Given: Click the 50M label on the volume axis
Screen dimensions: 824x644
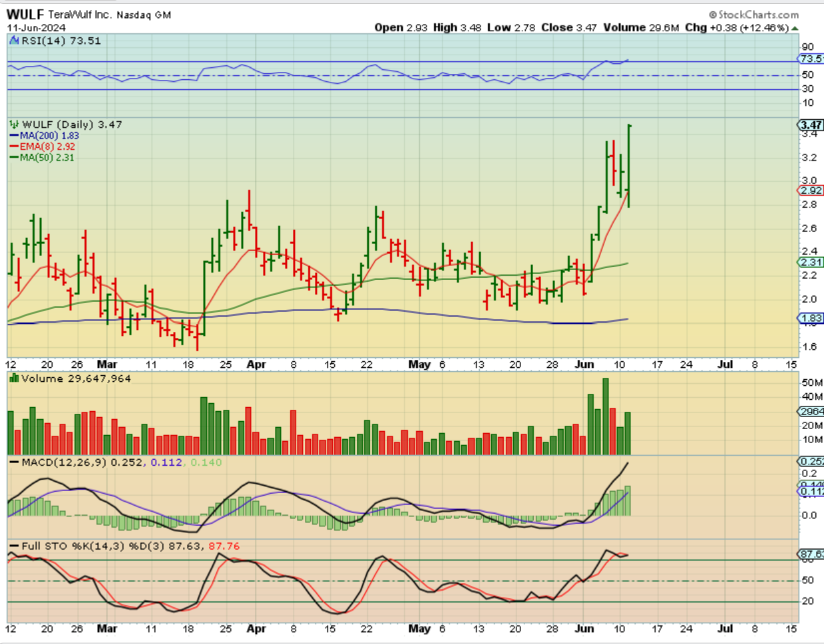Looking at the screenshot, I should coord(812,383).
